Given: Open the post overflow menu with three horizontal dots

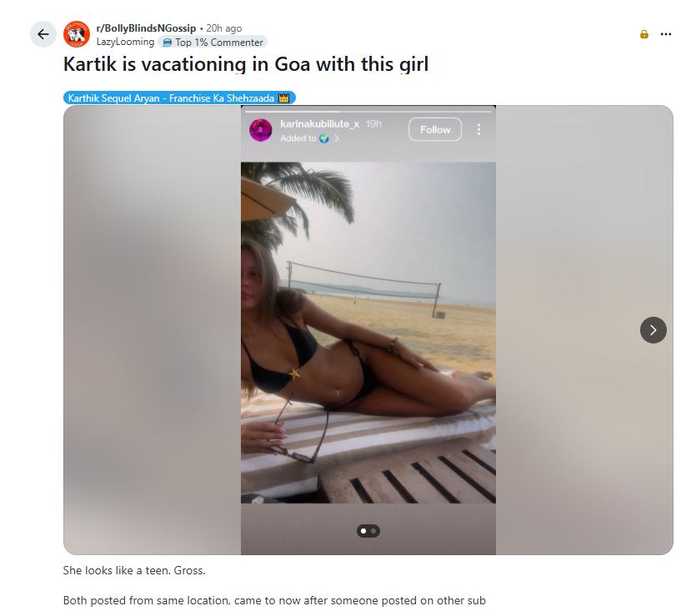Looking at the screenshot, I should click(666, 34).
